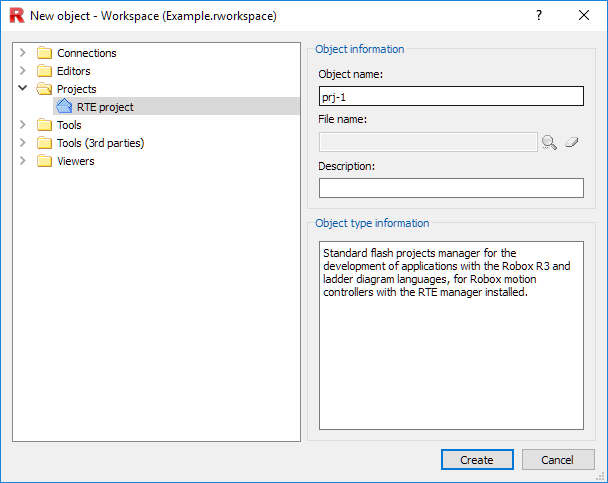Focus the Description input field
Viewport: 608px width, 483px height.
pyautogui.click(x=451, y=188)
